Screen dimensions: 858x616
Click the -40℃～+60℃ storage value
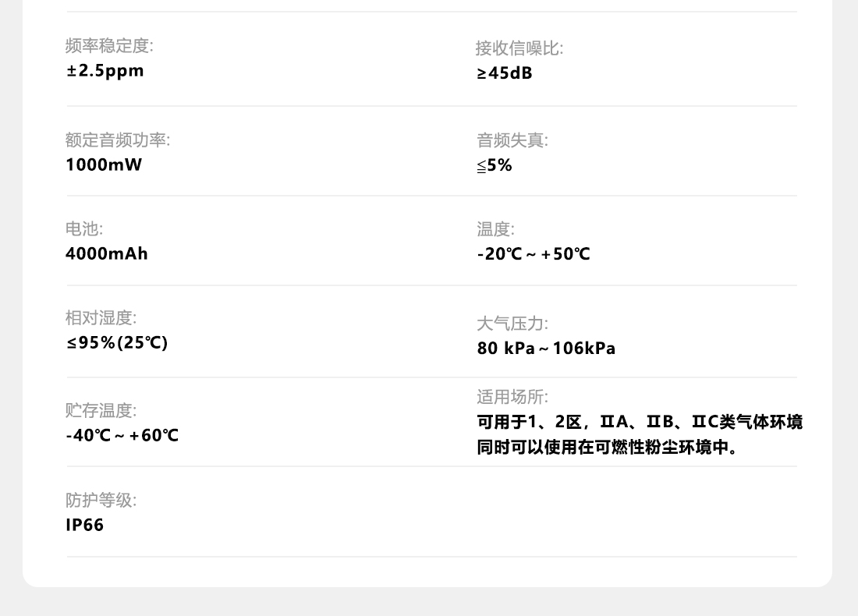pos(122,435)
